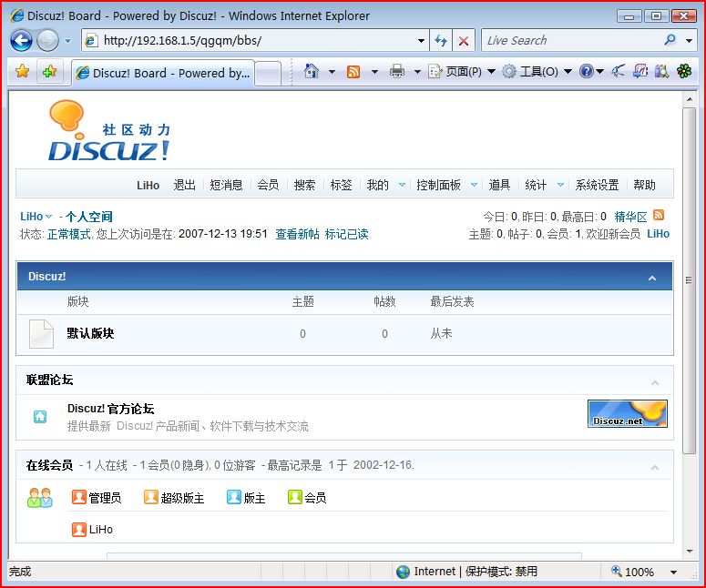Expand the 统计 menu arrow
Screen dimensions: 706x588
coord(560,185)
